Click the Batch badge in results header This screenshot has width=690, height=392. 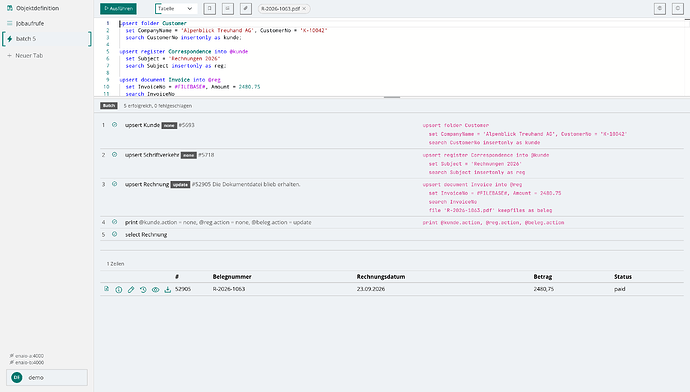point(109,106)
